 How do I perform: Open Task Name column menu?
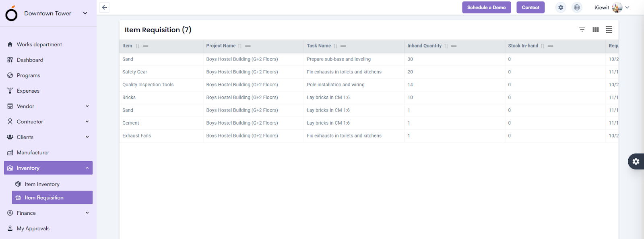click(343, 46)
